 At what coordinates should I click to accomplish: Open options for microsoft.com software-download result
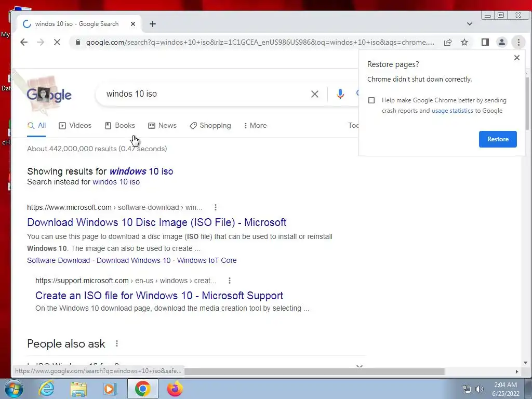(216, 207)
